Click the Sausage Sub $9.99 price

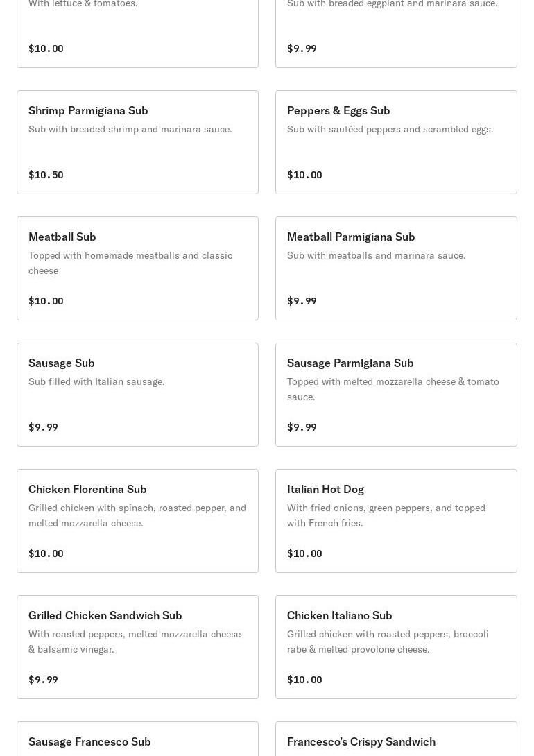pos(44,427)
